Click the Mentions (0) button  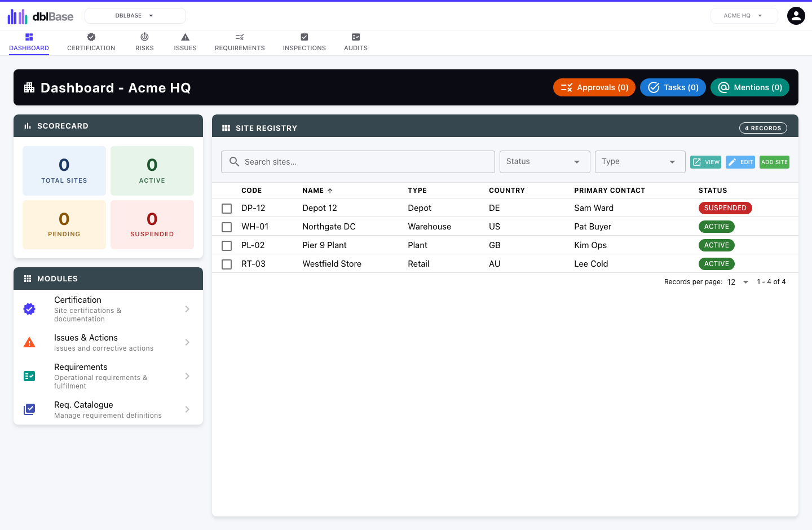click(750, 87)
